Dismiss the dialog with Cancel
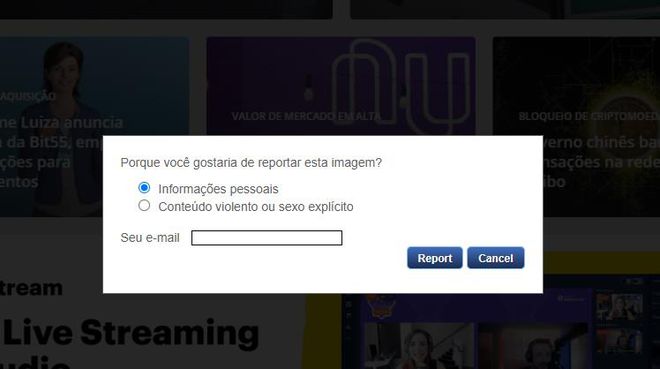This screenshot has height=369, width=660. [x=495, y=258]
